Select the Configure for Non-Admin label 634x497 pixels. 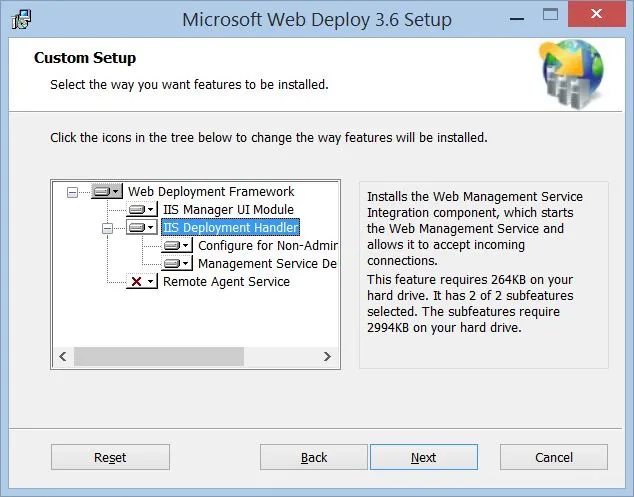268,245
